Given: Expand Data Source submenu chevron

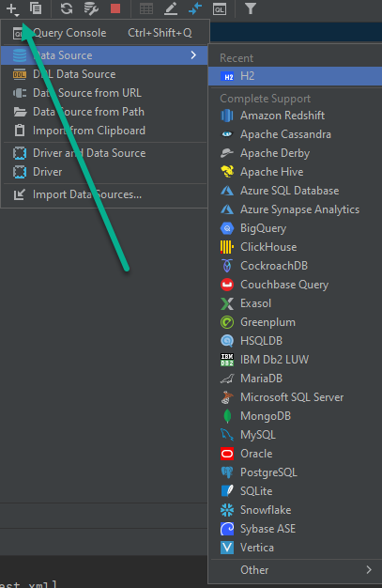Looking at the screenshot, I should [x=193, y=55].
